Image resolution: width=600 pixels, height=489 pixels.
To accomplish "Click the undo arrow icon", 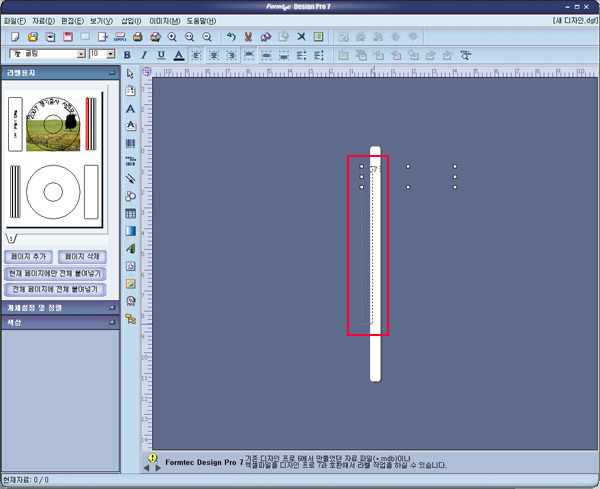I will click(231, 37).
